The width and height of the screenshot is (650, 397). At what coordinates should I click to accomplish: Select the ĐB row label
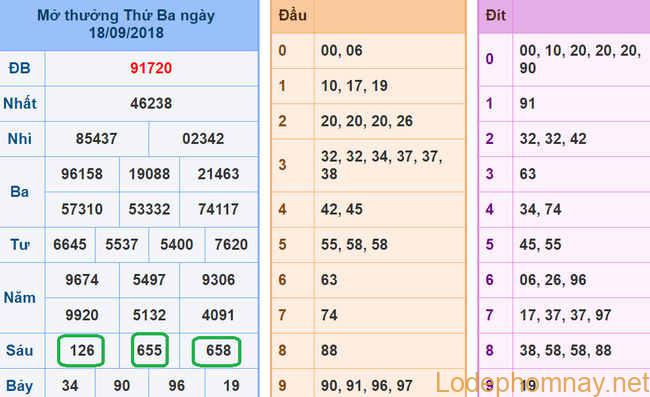[x=19, y=68]
